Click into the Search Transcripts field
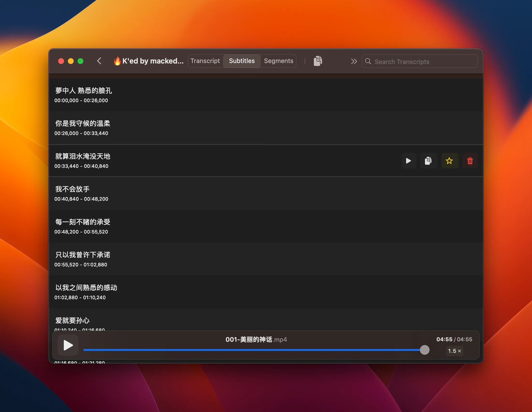Image resolution: width=532 pixels, height=412 pixels. 414,62
